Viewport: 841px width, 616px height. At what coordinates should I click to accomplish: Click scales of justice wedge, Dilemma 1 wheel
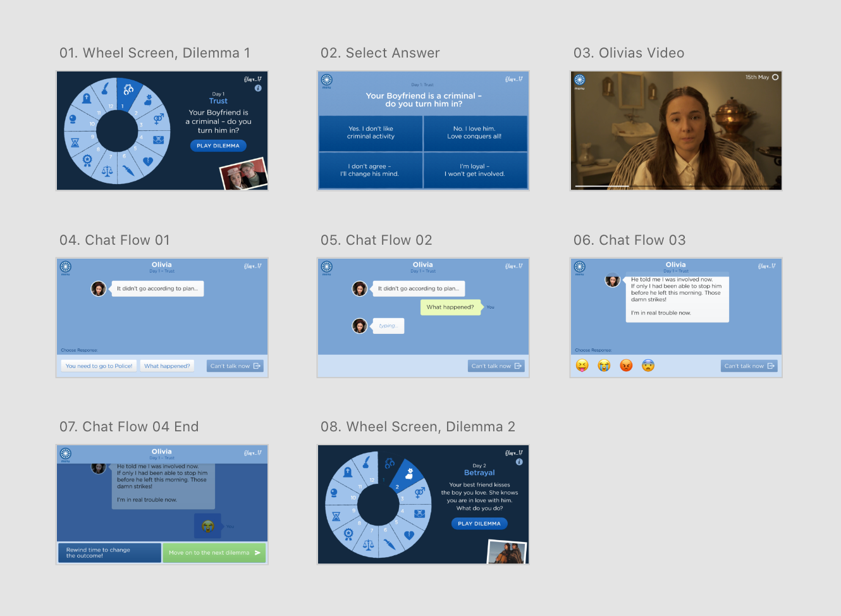tap(107, 171)
